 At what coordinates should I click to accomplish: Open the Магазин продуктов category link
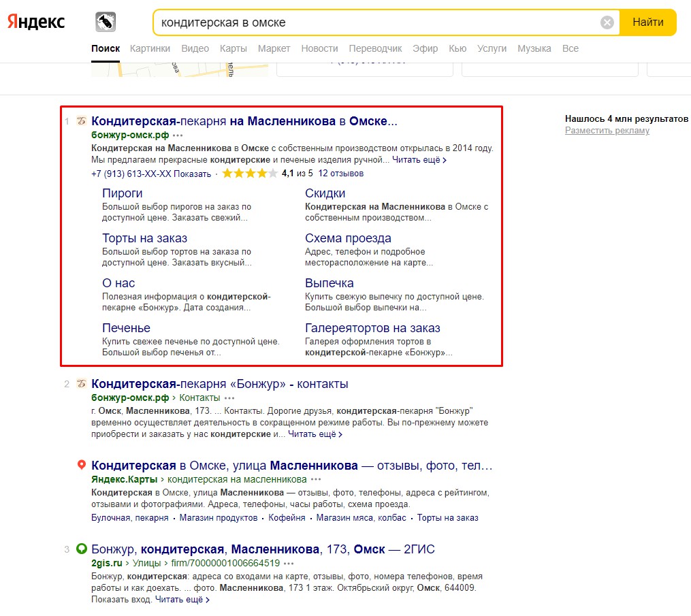218,518
